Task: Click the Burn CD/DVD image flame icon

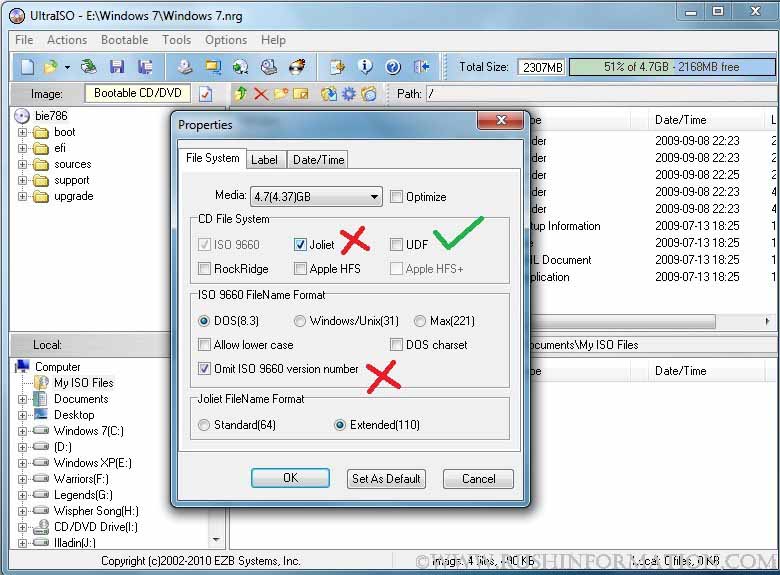Action: click(x=297, y=67)
